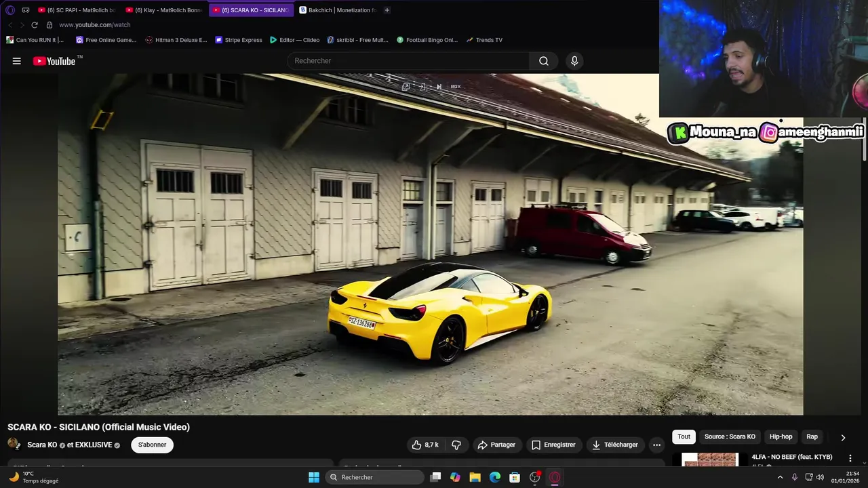This screenshot has height=488, width=868.
Task: Click the video pop-out icon overlay
Action: 406,87
